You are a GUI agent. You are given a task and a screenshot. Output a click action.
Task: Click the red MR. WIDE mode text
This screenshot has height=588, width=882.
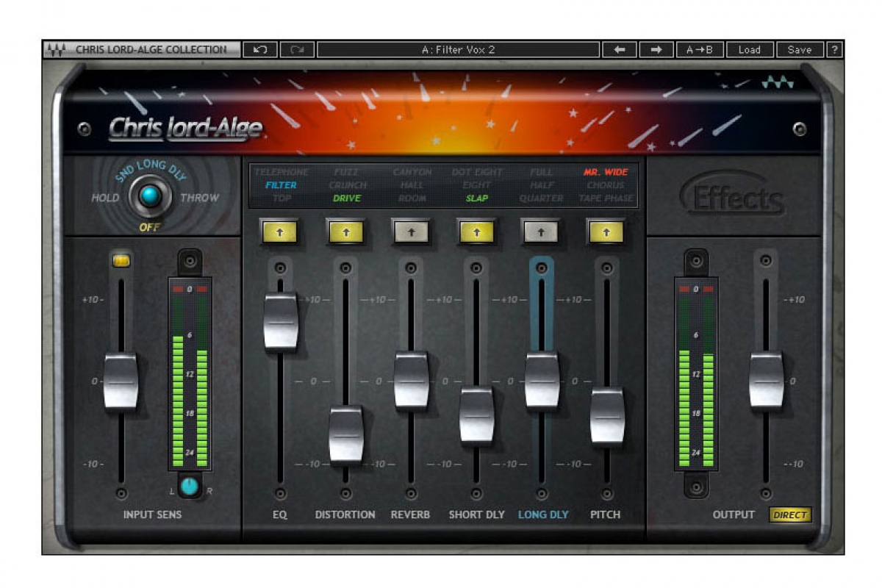point(606,172)
